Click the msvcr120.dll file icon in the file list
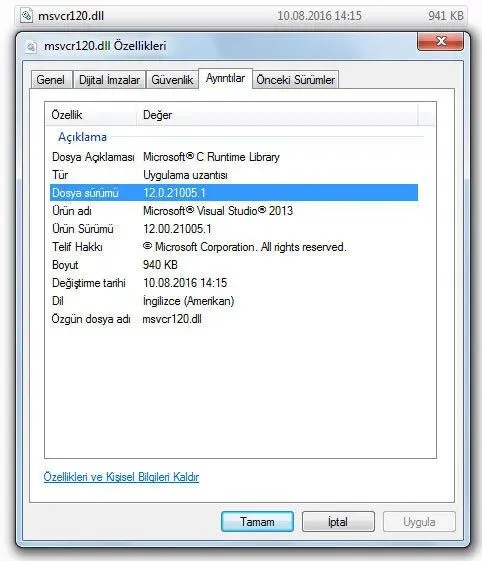This screenshot has width=482, height=561. (26, 16)
